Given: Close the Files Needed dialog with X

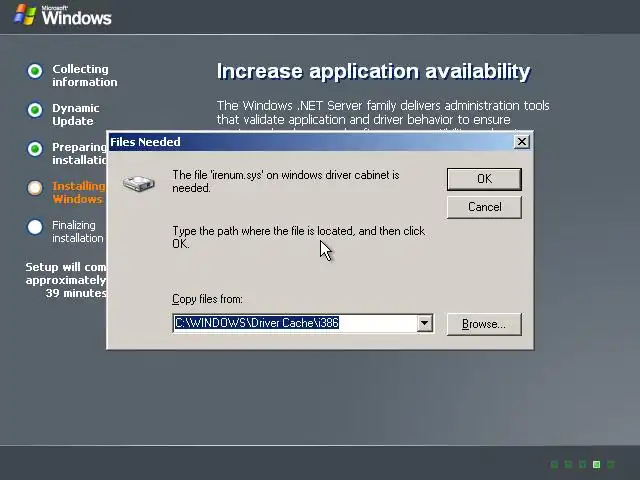Looking at the screenshot, I should [x=522, y=142].
